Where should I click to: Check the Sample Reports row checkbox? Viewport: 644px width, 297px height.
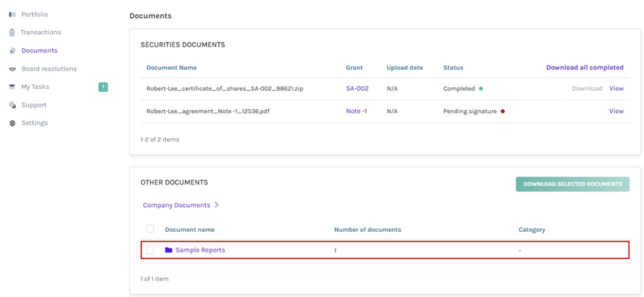pos(150,250)
